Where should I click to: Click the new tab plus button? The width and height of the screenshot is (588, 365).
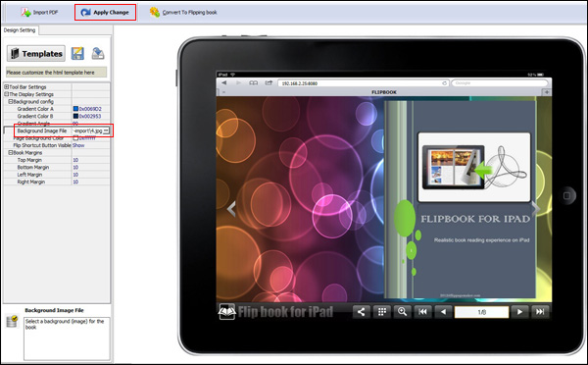547,92
